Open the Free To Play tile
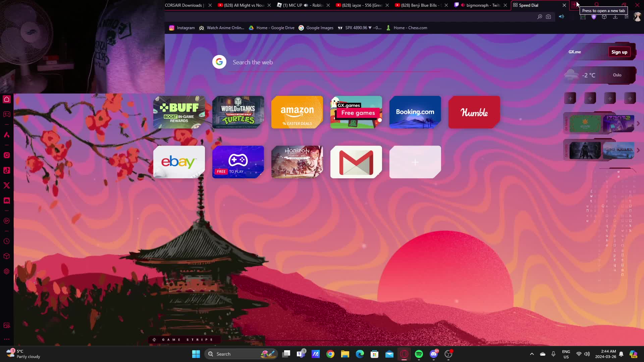644x362 pixels. [x=238, y=162]
